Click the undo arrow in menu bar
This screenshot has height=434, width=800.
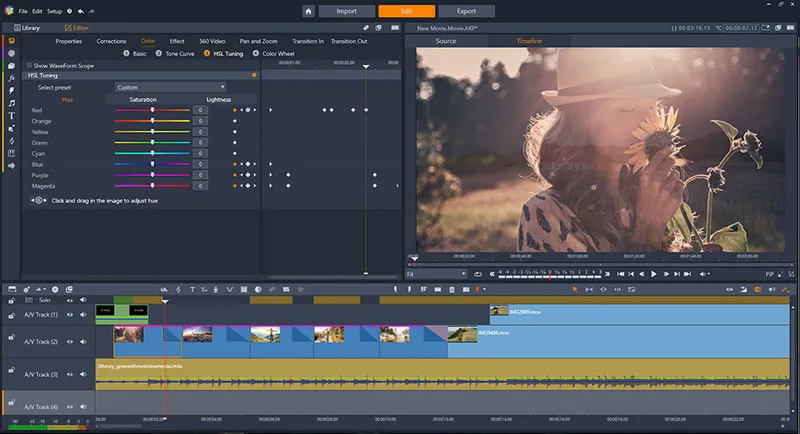pos(81,11)
